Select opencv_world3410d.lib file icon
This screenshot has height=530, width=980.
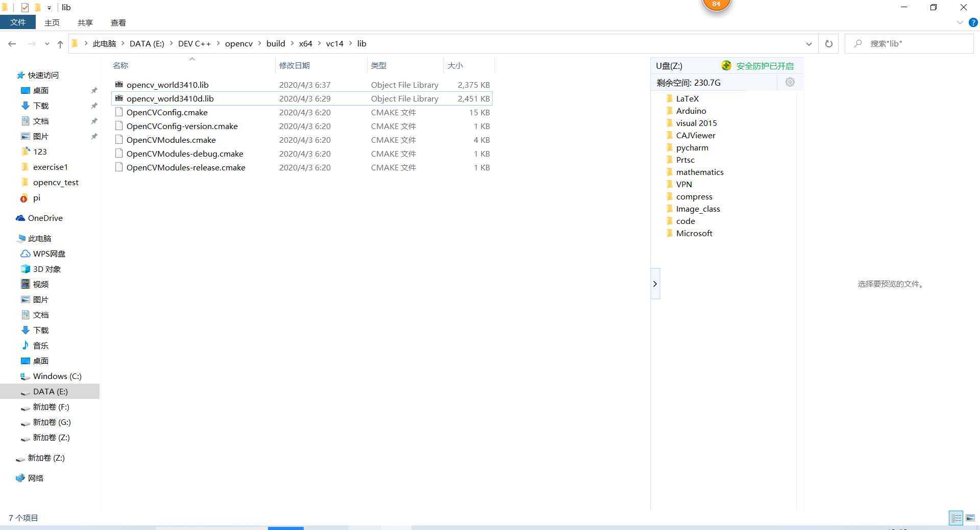point(119,98)
